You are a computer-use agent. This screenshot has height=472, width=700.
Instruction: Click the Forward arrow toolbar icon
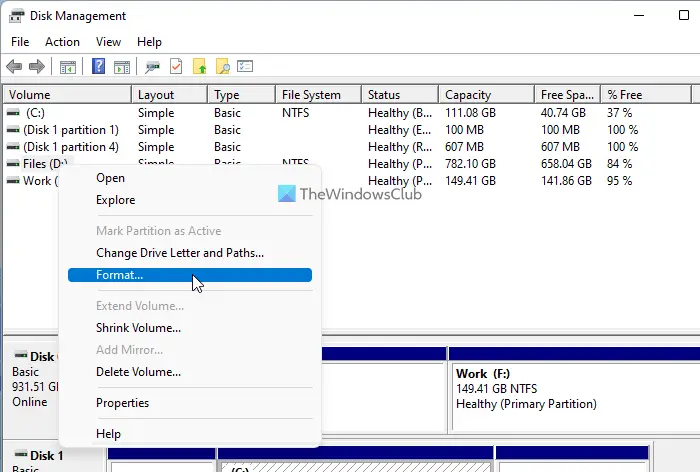[x=37, y=67]
